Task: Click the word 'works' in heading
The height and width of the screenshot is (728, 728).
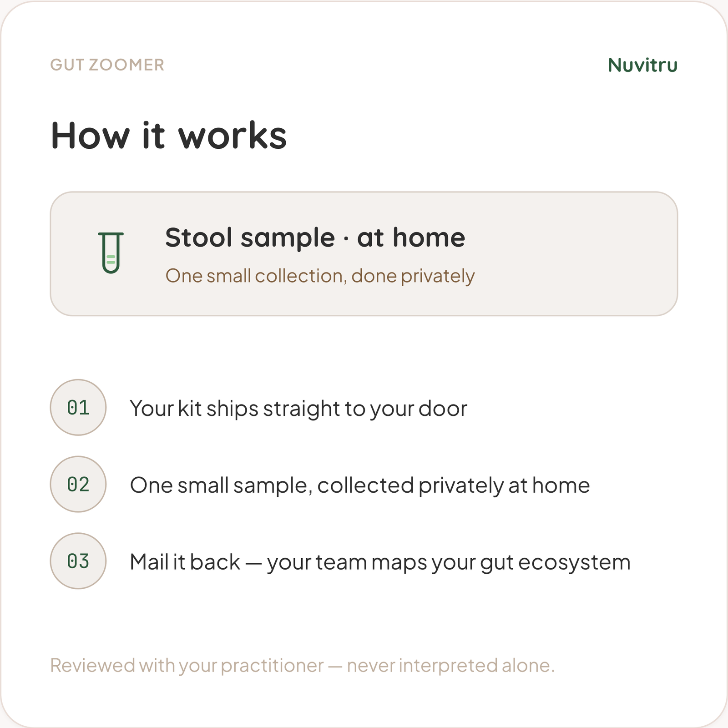Action: 233,136
